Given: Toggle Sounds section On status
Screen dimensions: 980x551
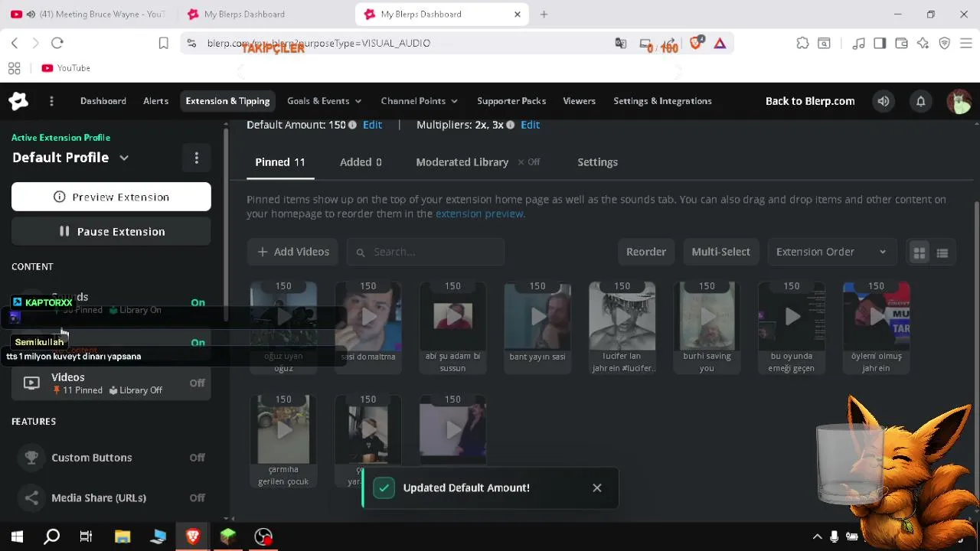Looking at the screenshot, I should click(198, 302).
